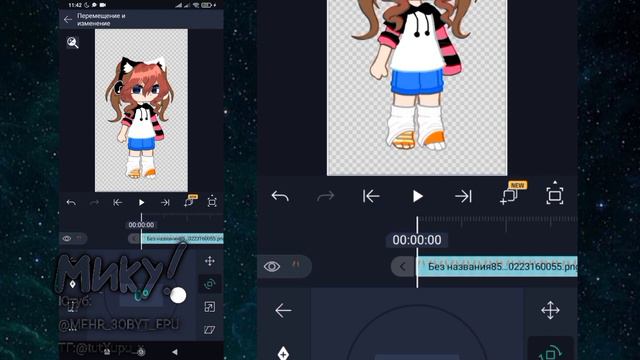The height and width of the screenshot is (360, 640).
Task: Click undo arrow in large editor view
Action: click(x=280, y=196)
